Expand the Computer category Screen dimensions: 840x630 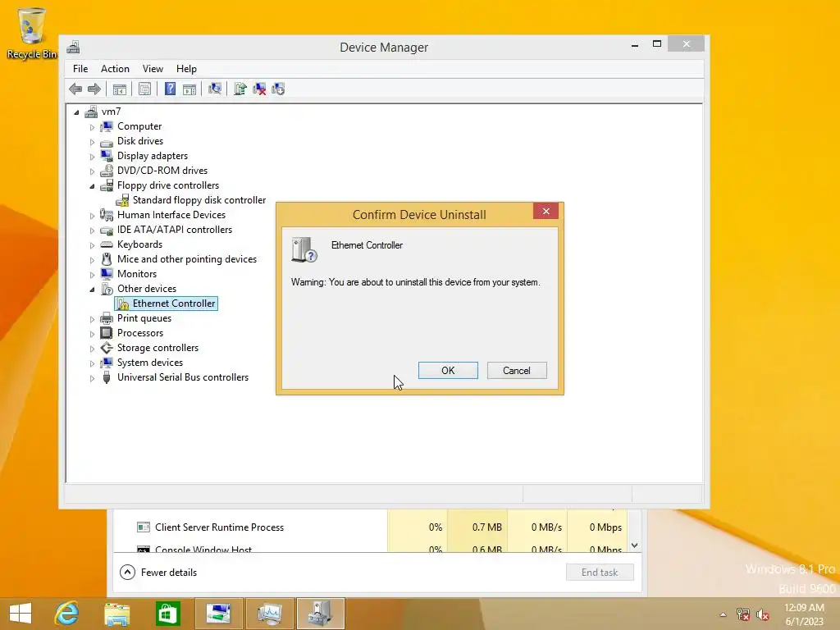tap(92, 127)
